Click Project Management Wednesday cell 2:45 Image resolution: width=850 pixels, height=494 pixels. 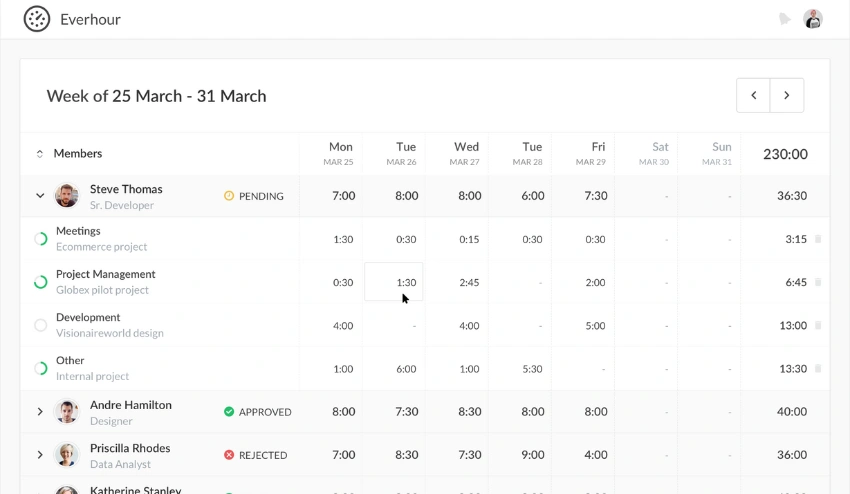[x=469, y=283]
